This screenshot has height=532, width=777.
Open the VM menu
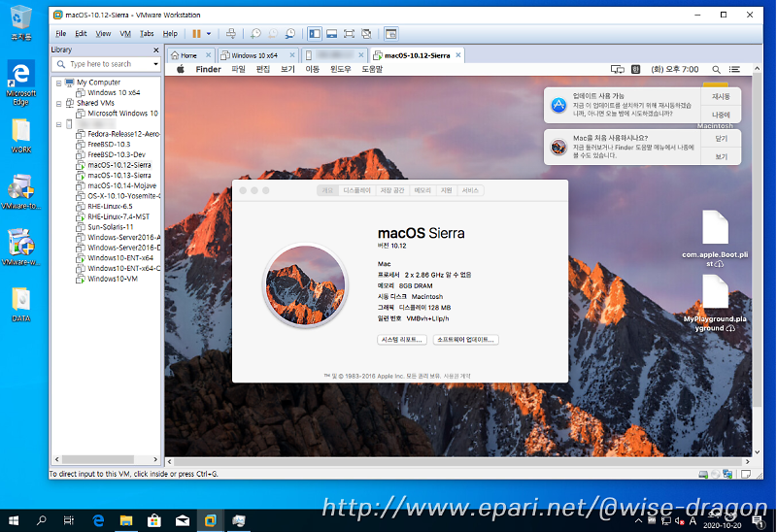(x=125, y=34)
